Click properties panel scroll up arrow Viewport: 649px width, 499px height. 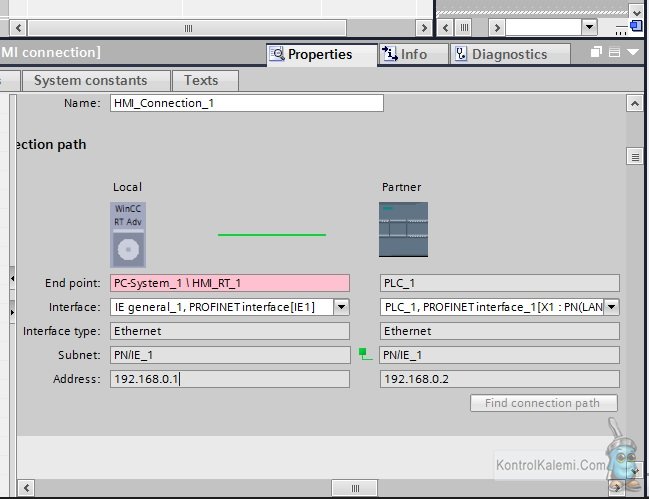(x=635, y=103)
